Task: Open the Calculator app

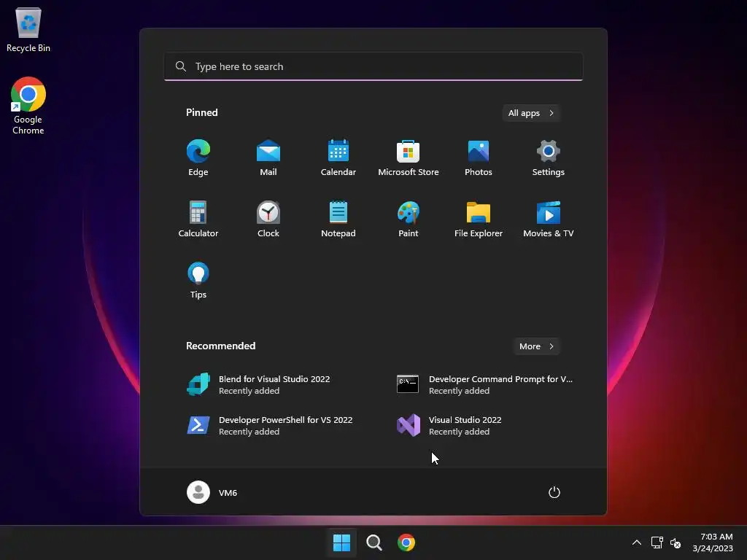Action: click(198, 219)
